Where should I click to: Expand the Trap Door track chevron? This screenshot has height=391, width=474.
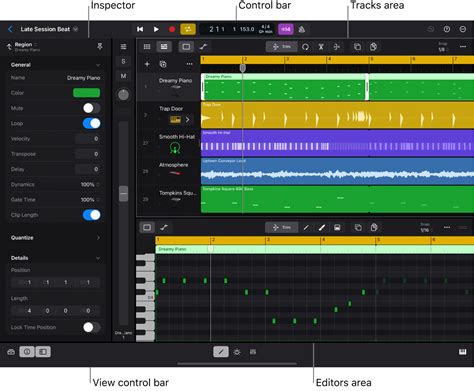coord(188,119)
